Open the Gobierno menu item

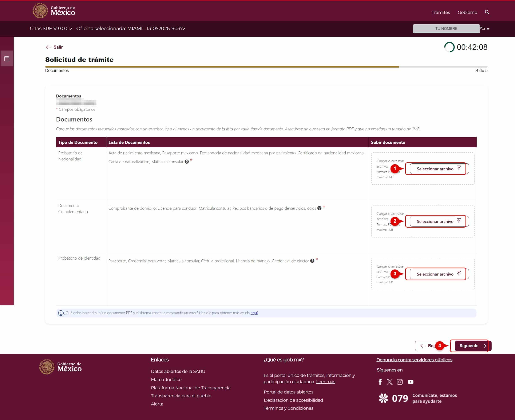coord(467,12)
